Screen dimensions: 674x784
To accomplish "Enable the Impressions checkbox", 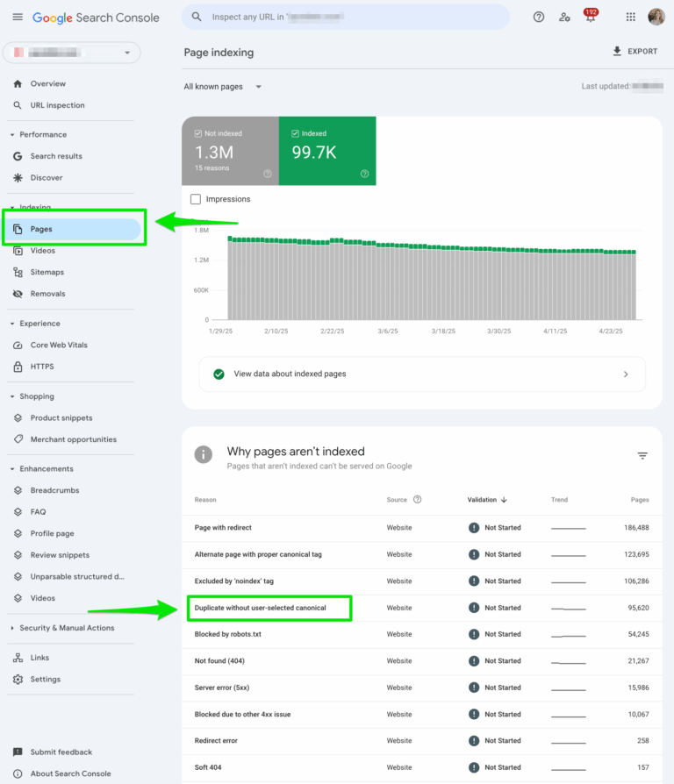I will 195,198.
